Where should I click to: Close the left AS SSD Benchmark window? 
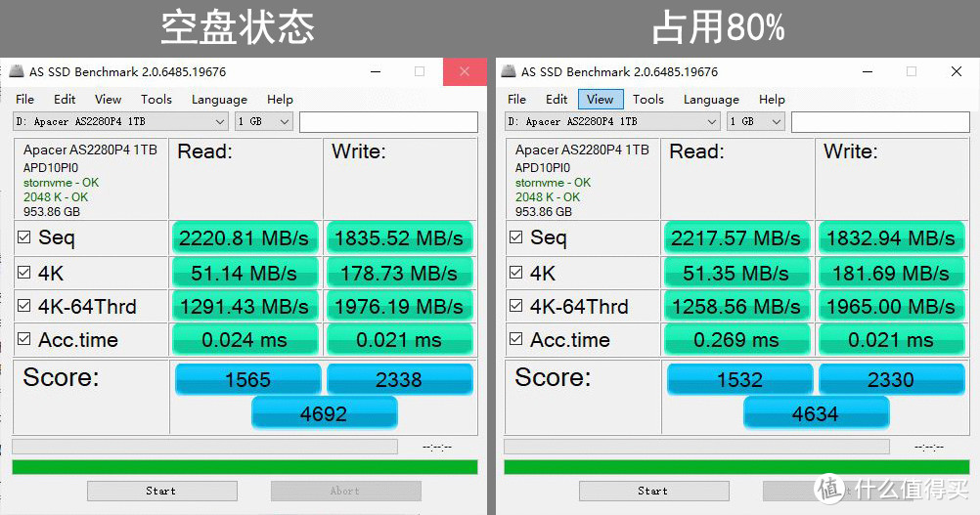point(465,71)
